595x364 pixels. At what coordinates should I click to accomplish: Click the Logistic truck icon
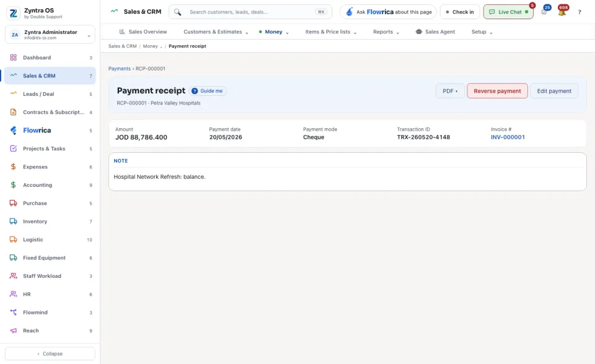[13, 240]
